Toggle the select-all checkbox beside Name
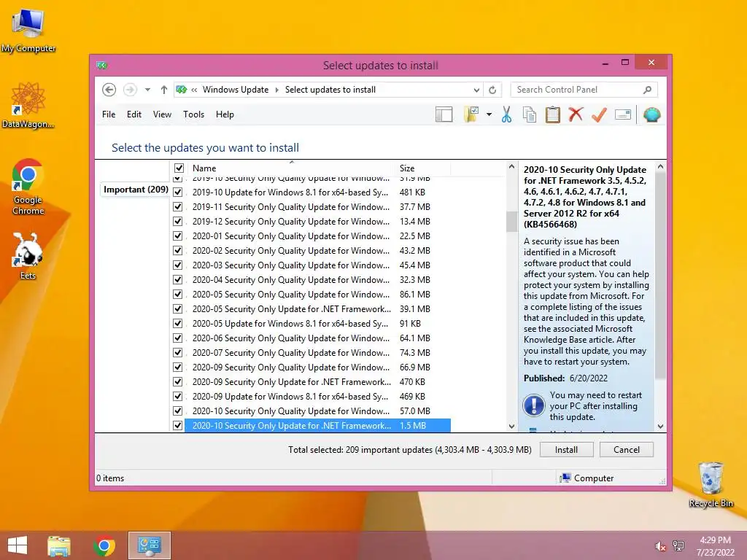 [179, 168]
